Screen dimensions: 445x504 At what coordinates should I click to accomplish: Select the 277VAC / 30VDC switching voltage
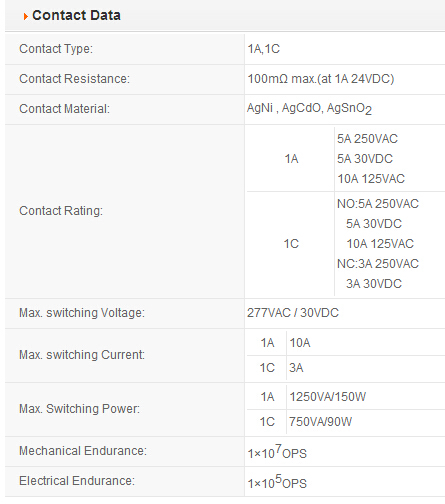point(293,313)
